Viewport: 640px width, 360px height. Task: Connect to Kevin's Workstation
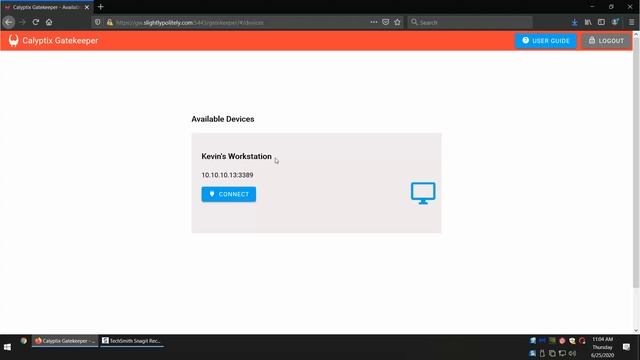(x=229, y=194)
